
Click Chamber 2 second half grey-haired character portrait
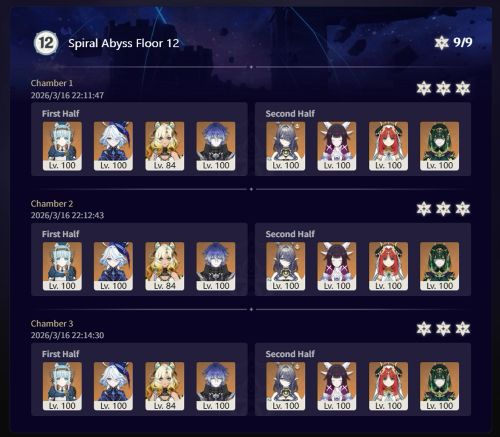click(x=286, y=266)
